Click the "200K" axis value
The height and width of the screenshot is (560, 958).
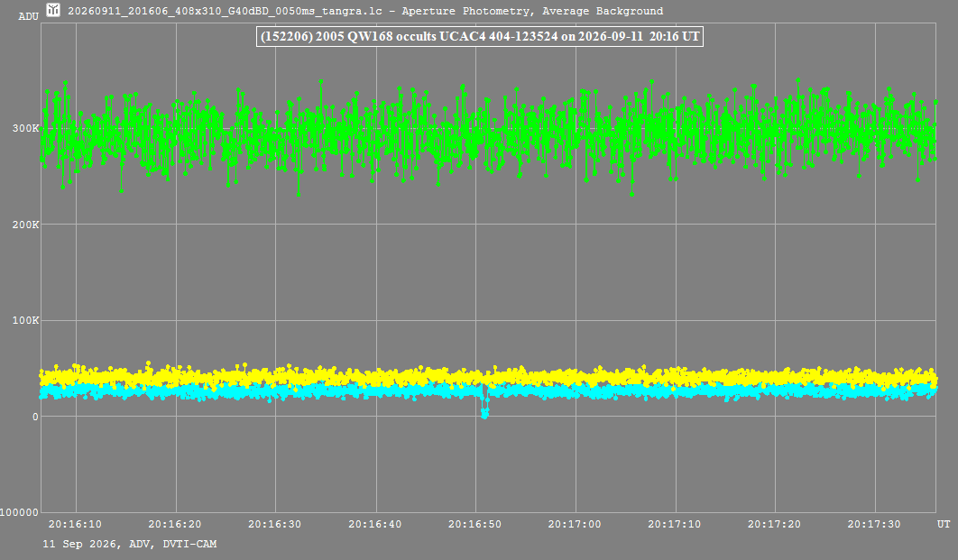(25, 225)
